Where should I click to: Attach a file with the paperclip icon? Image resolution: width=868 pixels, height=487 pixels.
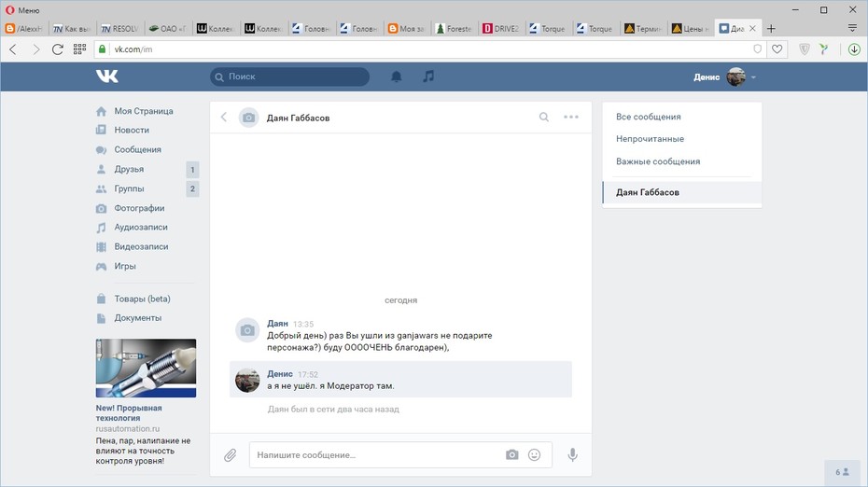click(x=231, y=455)
